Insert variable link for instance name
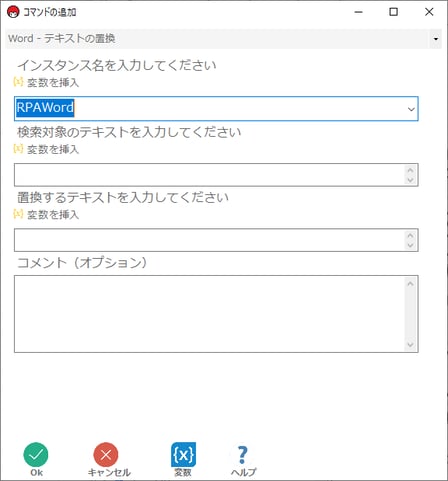Screen dimensions: 448x481 click(x=53, y=82)
